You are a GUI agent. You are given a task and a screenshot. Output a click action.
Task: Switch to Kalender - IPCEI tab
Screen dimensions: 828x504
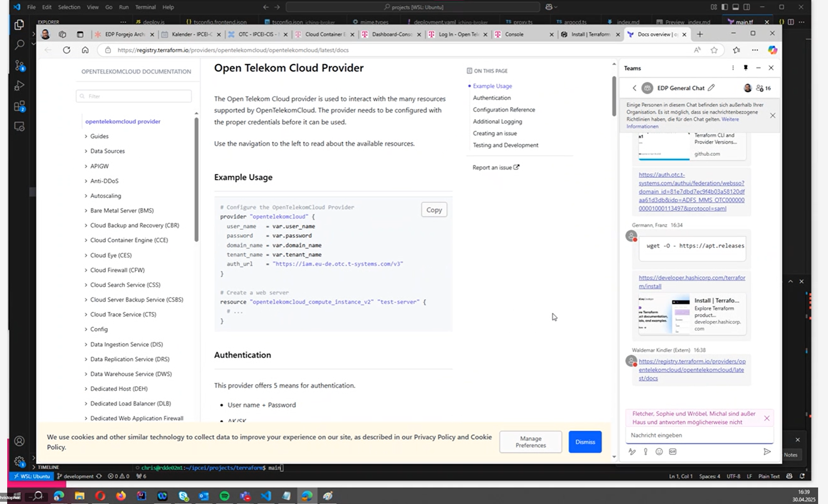(x=190, y=34)
